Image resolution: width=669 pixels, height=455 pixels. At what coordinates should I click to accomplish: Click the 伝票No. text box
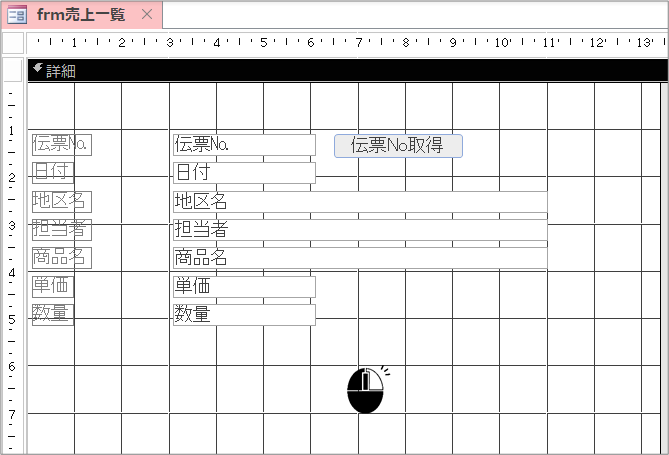[x=244, y=145]
